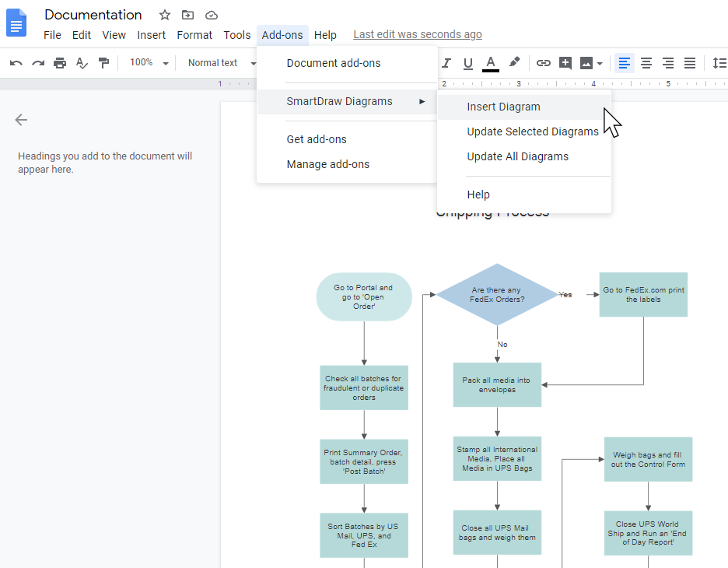Screen dimensions: 728x568
Task: Toggle underline formatting
Action: [x=468, y=63]
